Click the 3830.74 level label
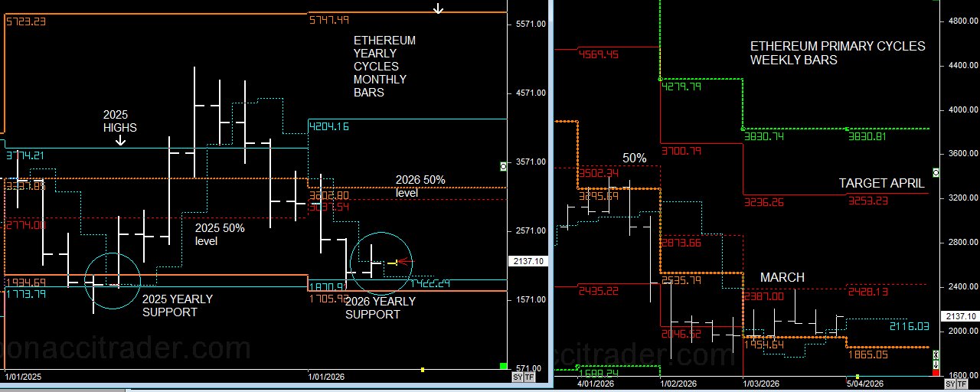 [x=764, y=136]
